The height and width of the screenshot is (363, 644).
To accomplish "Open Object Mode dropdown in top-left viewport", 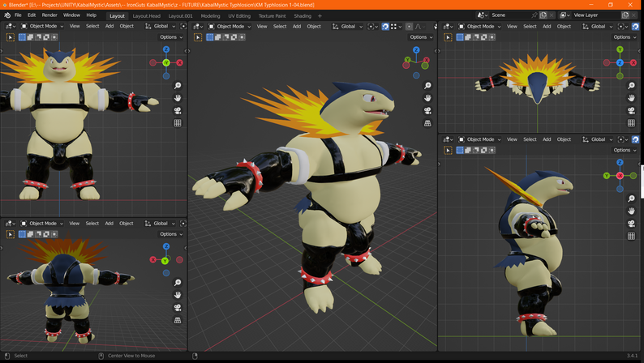I will point(43,26).
